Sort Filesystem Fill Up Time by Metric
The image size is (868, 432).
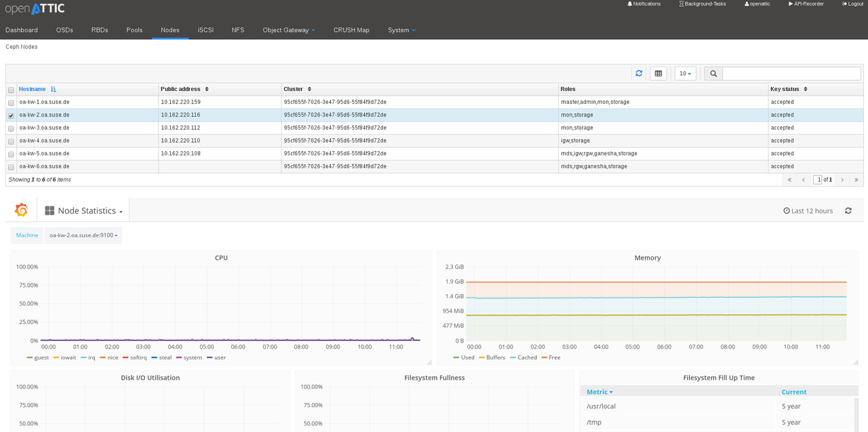coord(599,392)
